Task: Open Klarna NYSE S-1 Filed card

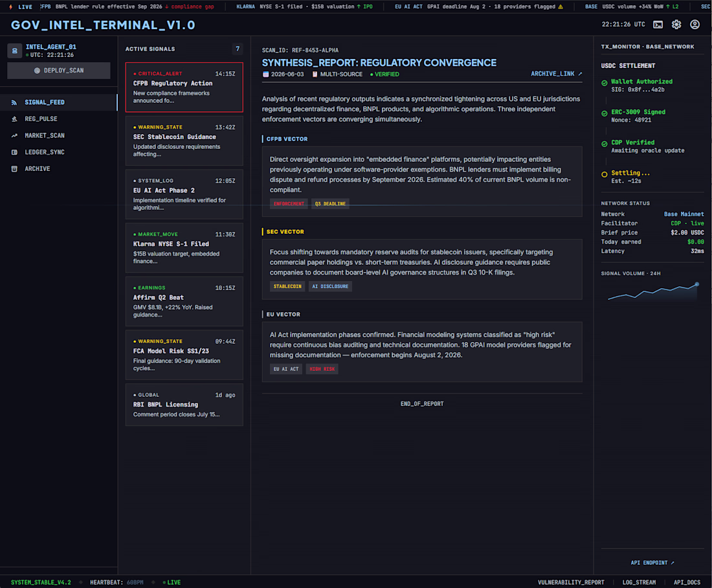Action: [184, 248]
